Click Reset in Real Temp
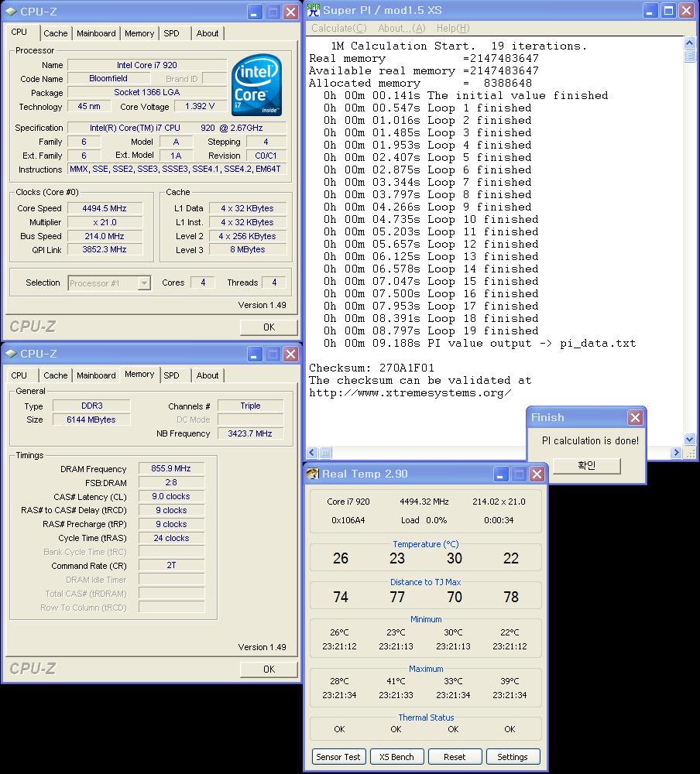 455,757
